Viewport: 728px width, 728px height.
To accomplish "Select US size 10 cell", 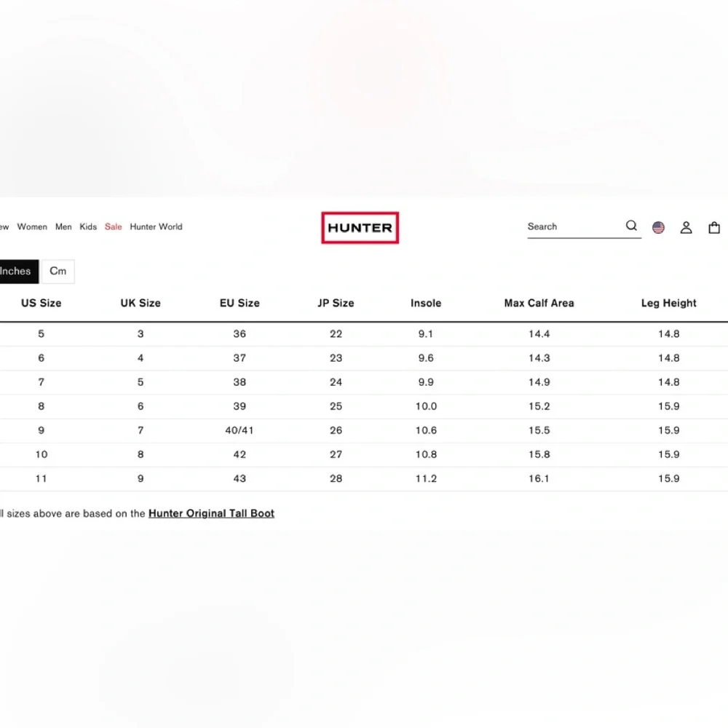I will click(x=41, y=454).
